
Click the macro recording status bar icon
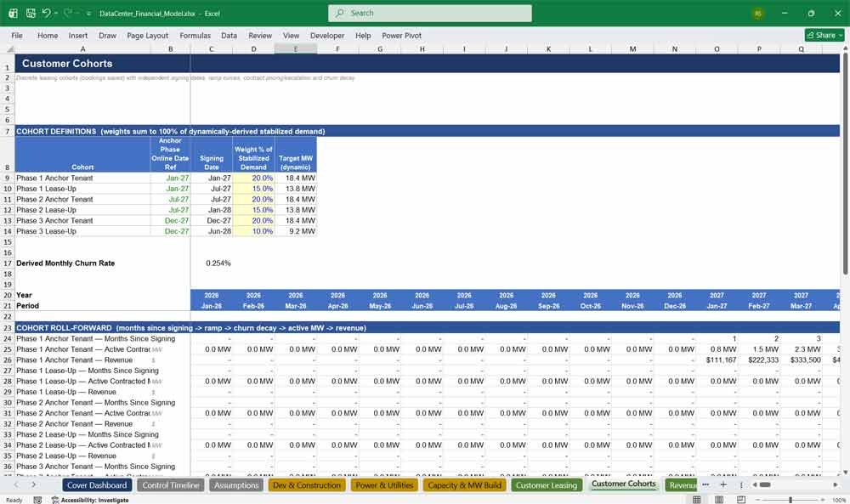click(37, 500)
